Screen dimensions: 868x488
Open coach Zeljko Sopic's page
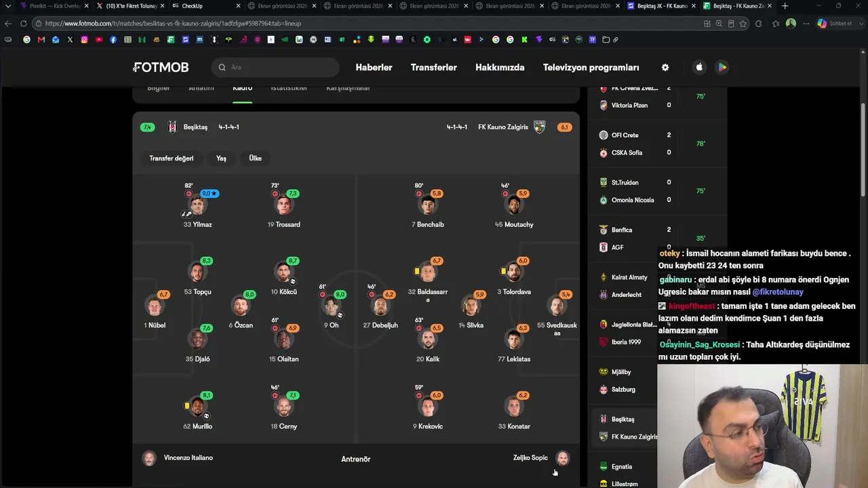pyautogui.click(x=541, y=458)
